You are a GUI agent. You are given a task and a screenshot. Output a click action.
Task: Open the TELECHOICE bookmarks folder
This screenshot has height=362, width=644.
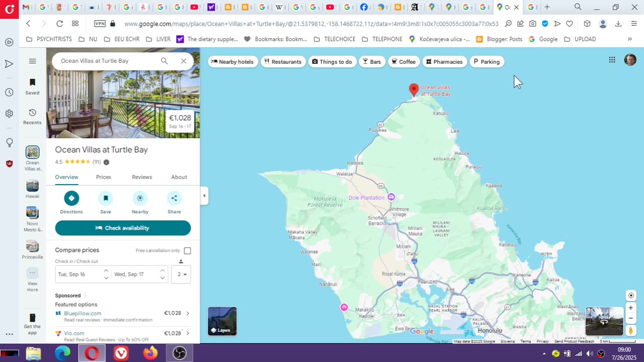pyautogui.click(x=334, y=39)
